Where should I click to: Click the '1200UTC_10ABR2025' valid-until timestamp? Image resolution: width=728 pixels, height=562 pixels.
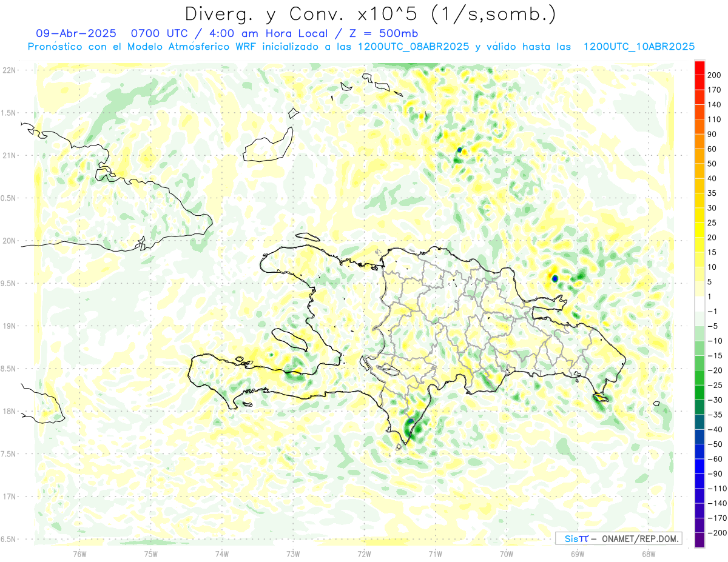pyautogui.click(x=639, y=47)
